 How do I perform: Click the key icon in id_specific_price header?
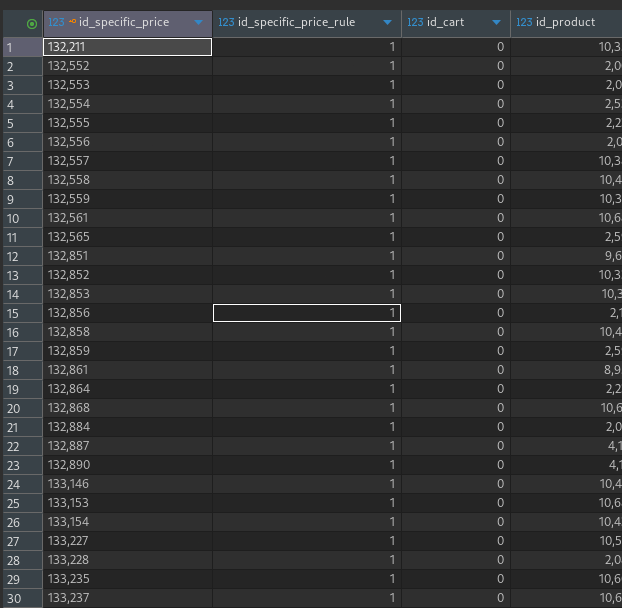click(x=72, y=21)
